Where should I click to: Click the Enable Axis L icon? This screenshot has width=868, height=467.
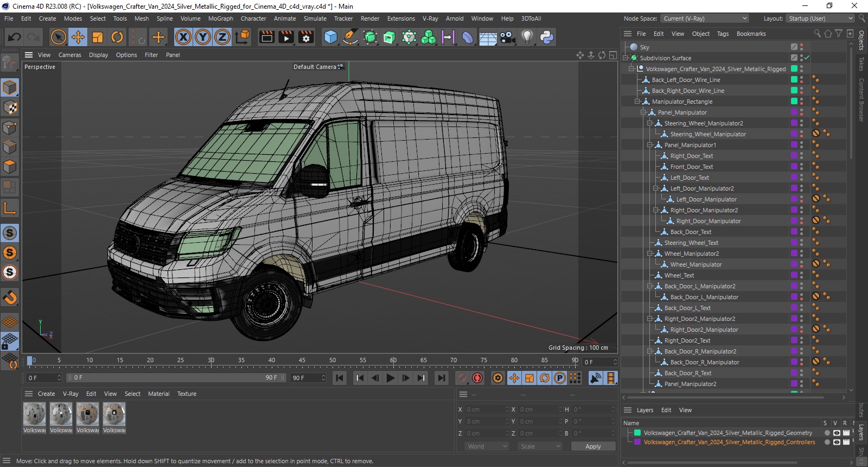[10, 208]
